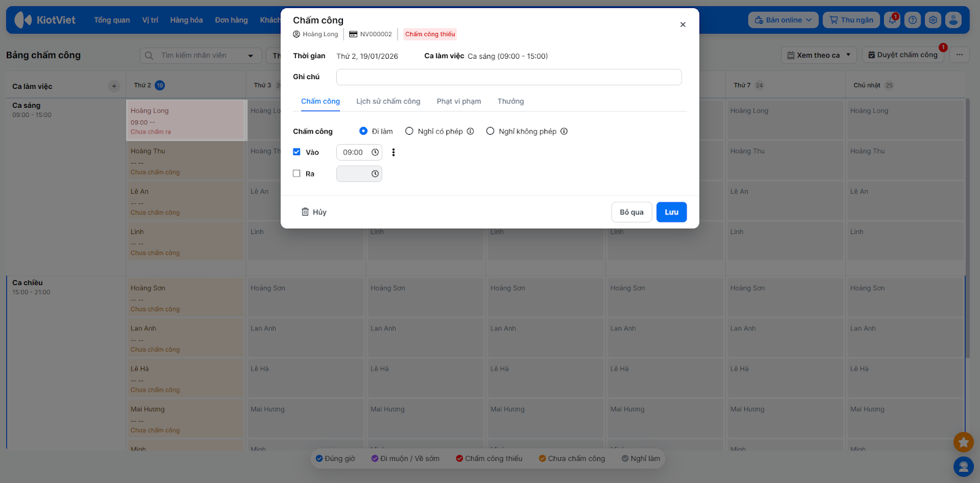980x483 pixels.
Task: Click Hoàng Sơn's Thứ 2 attendance cell
Action: (186, 299)
